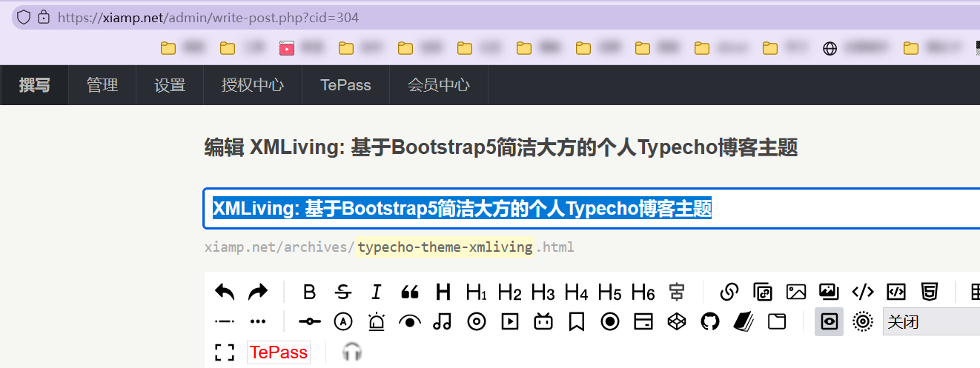Open the 会员中心 menu
The height and width of the screenshot is (368, 980).
[x=439, y=85]
